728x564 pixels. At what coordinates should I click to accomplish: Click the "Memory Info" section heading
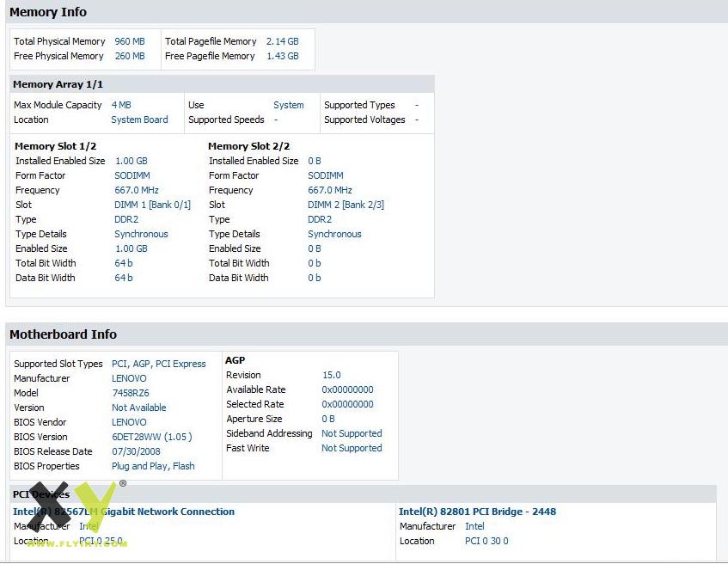[x=48, y=12]
